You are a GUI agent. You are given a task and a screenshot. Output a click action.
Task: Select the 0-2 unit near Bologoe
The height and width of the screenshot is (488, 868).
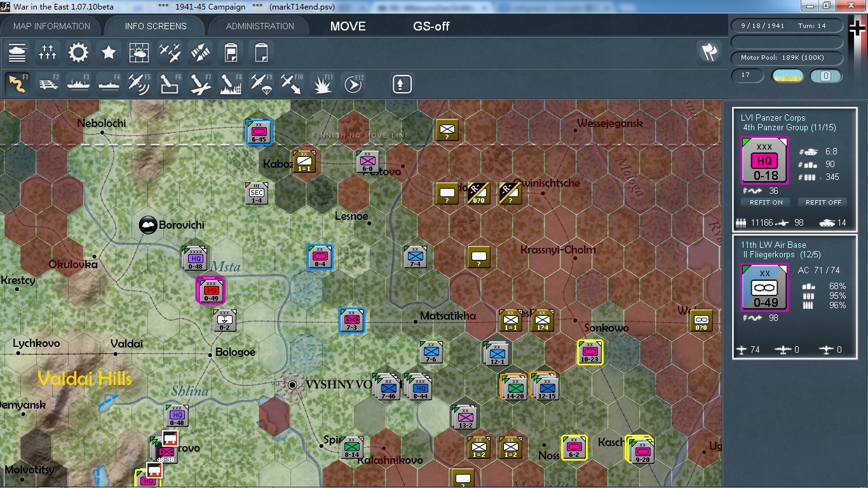(x=225, y=320)
